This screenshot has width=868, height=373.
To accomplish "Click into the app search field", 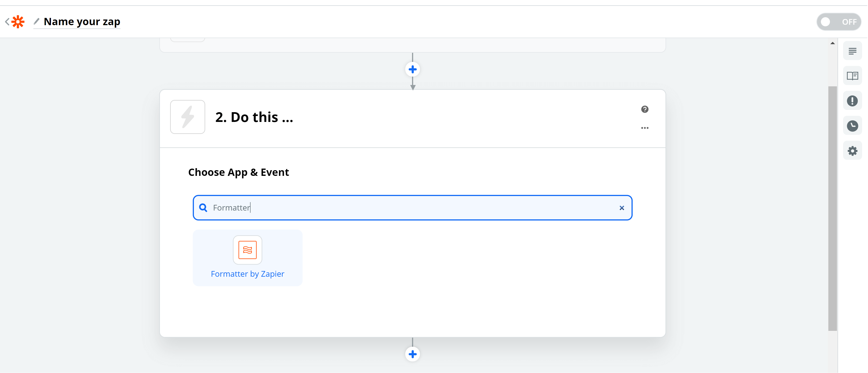I will [x=412, y=208].
